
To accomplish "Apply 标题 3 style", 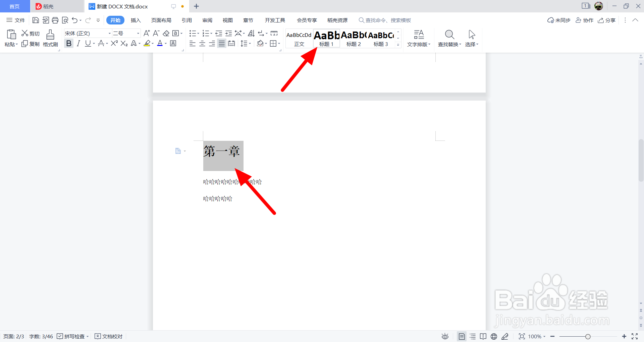I will click(381, 39).
